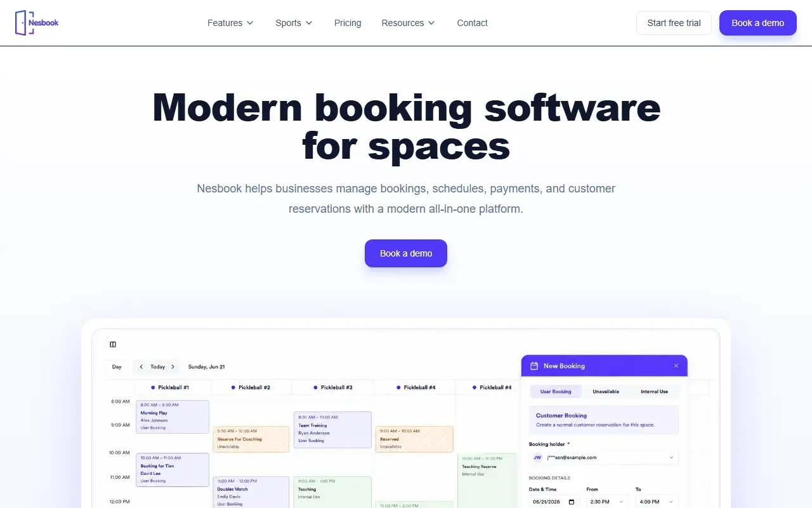Open the Morning Play booking on Pickleball #1
The height and width of the screenshot is (508, 812).
coord(173,417)
